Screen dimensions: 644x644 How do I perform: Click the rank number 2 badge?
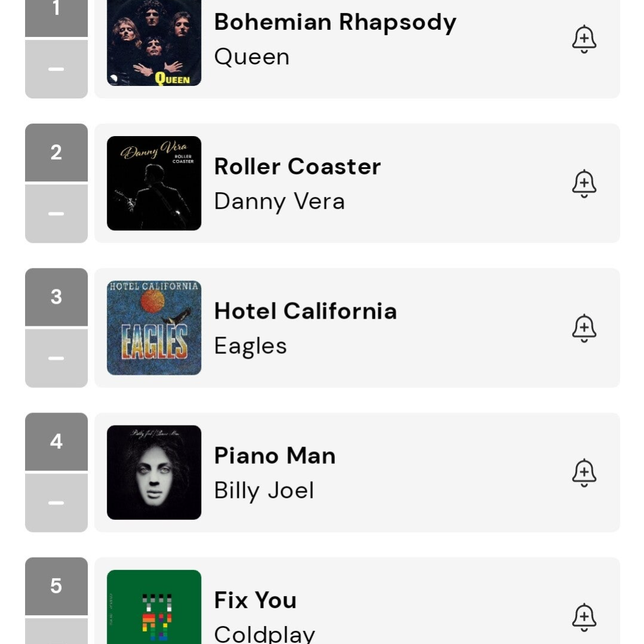coord(56,152)
